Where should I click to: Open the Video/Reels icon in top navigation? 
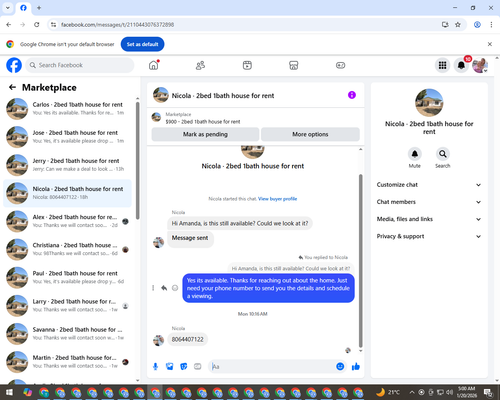coord(247,65)
